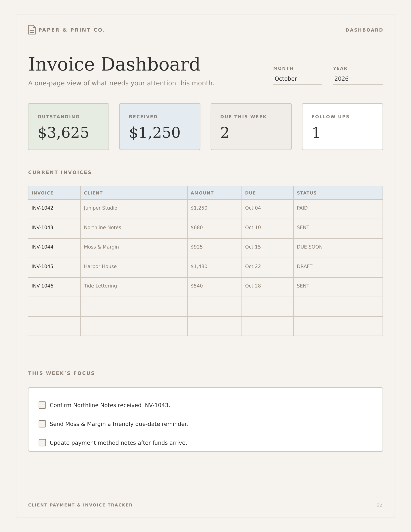Select the Due This Week card
411x532 pixels.
tap(251, 127)
